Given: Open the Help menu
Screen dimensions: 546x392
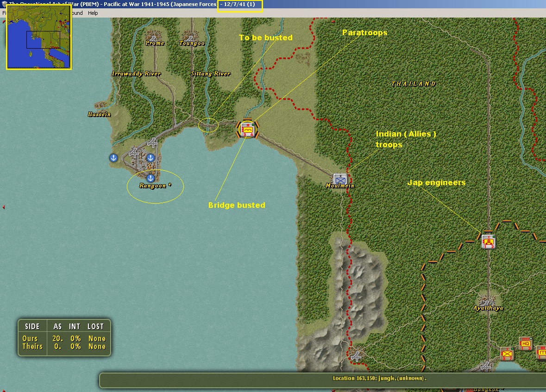Looking at the screenshot, I should (x=93, y=13).
